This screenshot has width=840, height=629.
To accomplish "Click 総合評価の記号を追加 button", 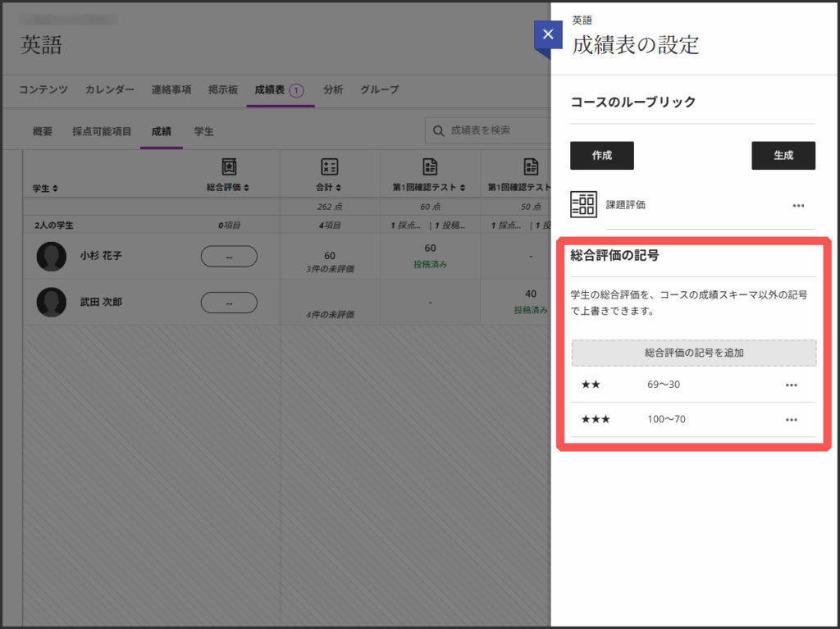I will coord(694,353).
